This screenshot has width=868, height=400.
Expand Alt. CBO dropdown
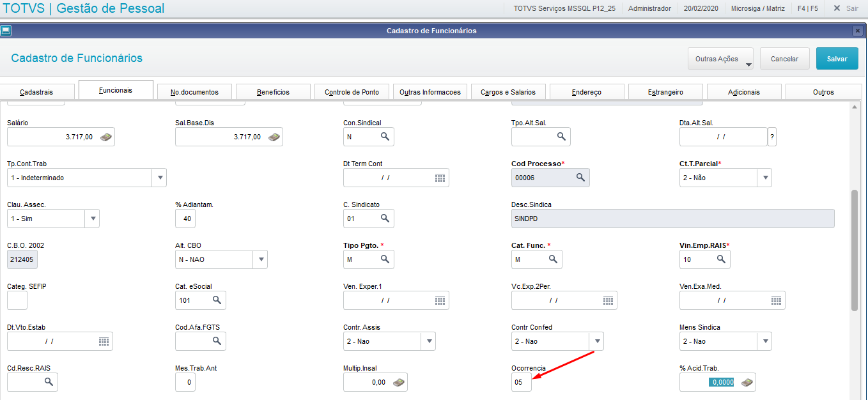(260, 259)
